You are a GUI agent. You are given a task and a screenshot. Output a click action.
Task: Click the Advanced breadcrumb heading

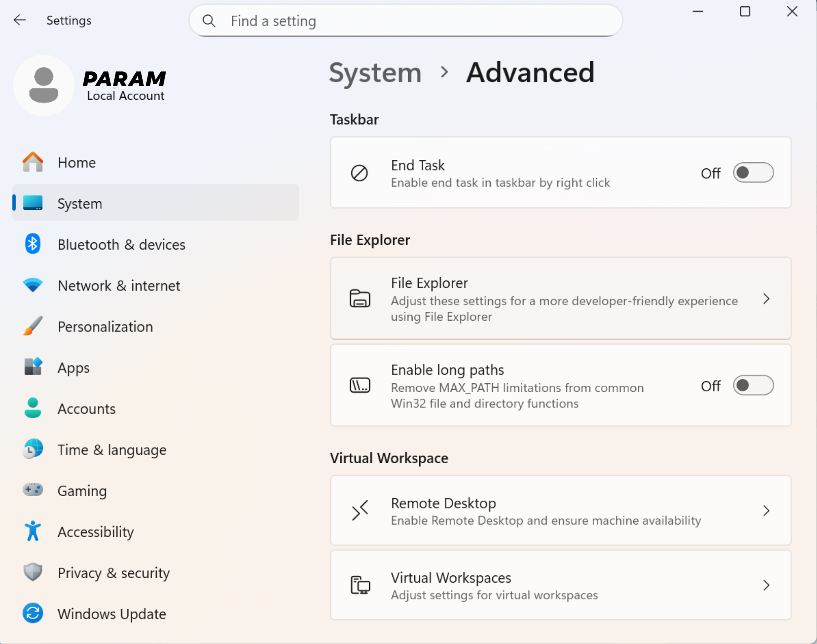[531, 73]
